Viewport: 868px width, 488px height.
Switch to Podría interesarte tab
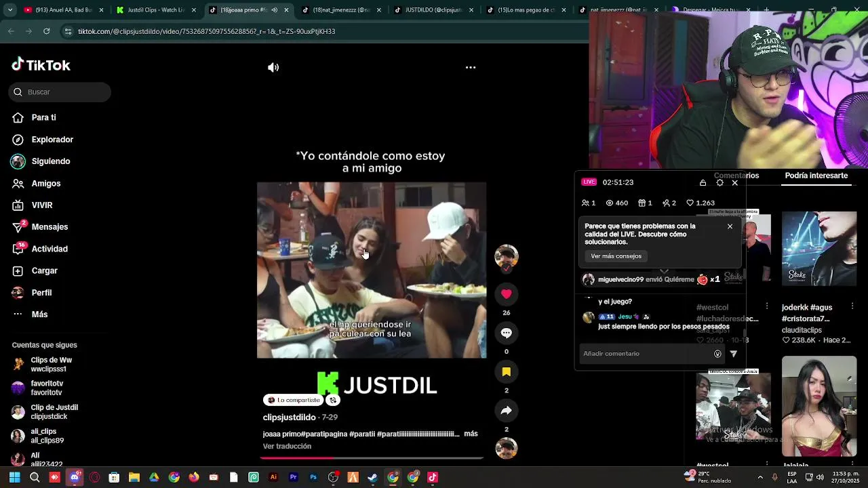[816, 176]
